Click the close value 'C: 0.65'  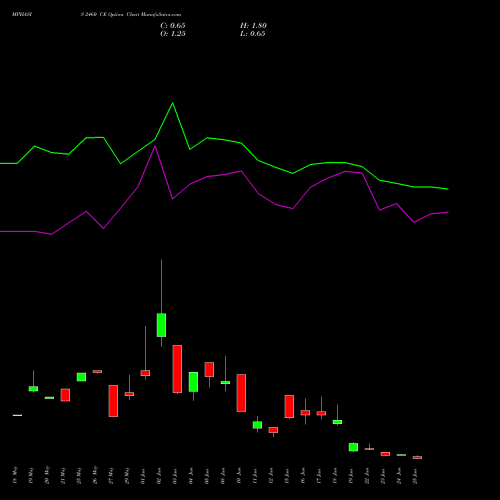pyautogui.click(x=173, y=26)
